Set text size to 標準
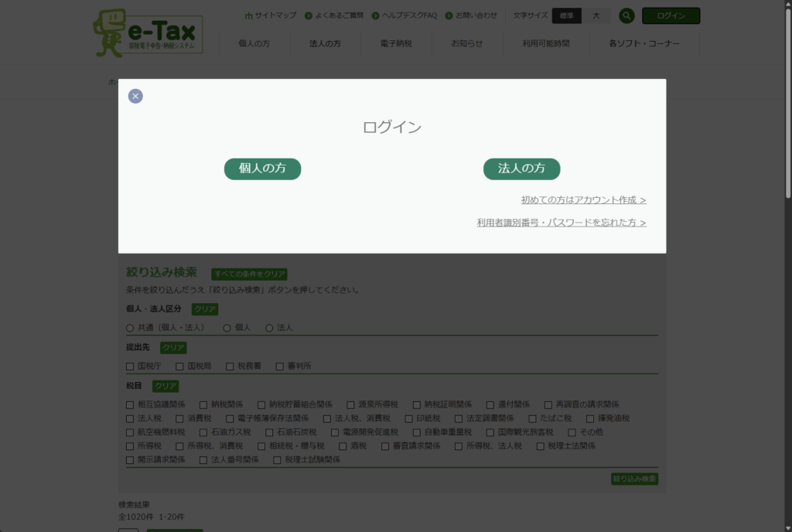Screen dimensions: 792x532 [x=566, y=15]
